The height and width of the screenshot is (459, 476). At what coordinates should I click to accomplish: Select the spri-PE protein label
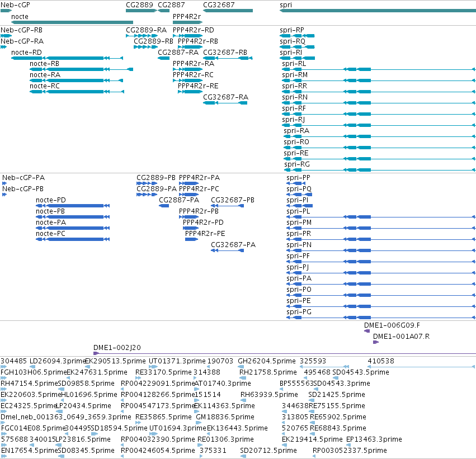[299, 301]
